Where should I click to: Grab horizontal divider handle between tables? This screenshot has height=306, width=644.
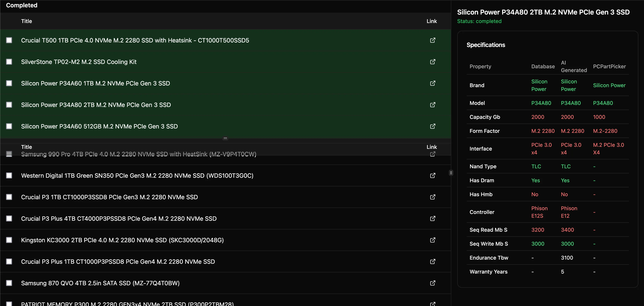coord(225,138)
